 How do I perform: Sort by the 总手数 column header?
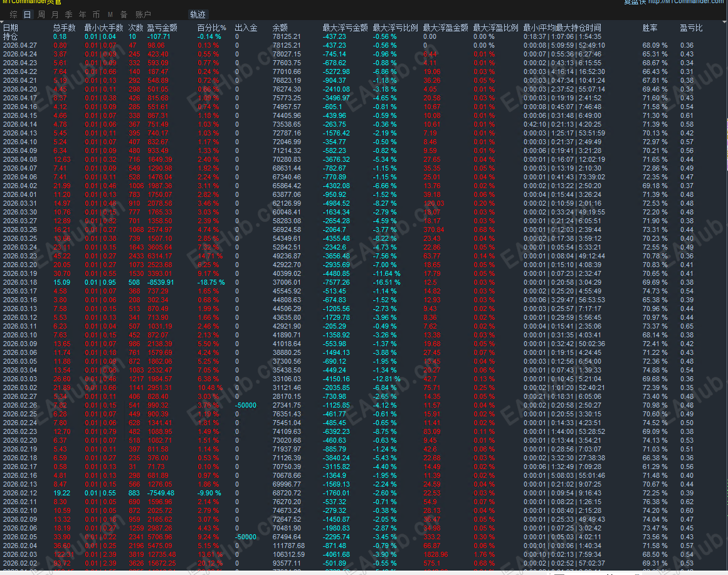(64, 28)
